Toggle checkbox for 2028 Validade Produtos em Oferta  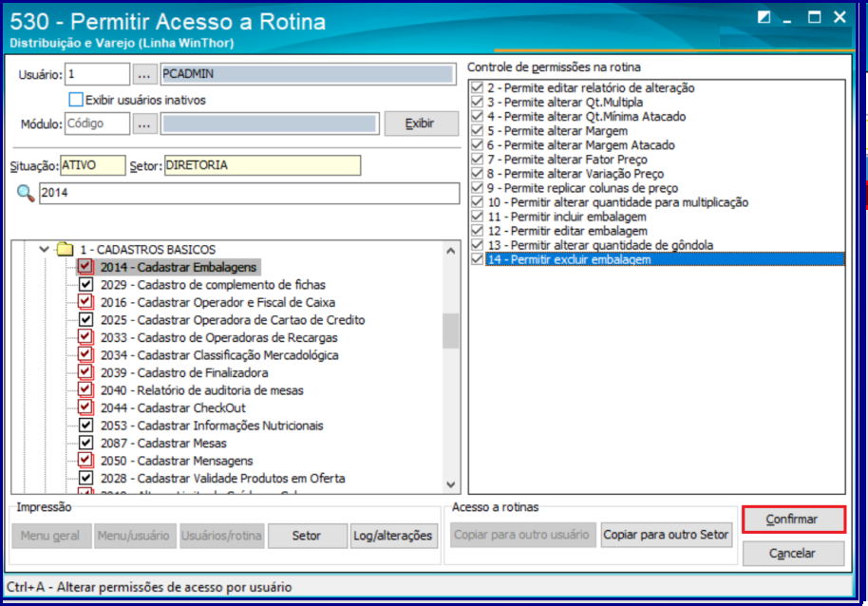85,478
